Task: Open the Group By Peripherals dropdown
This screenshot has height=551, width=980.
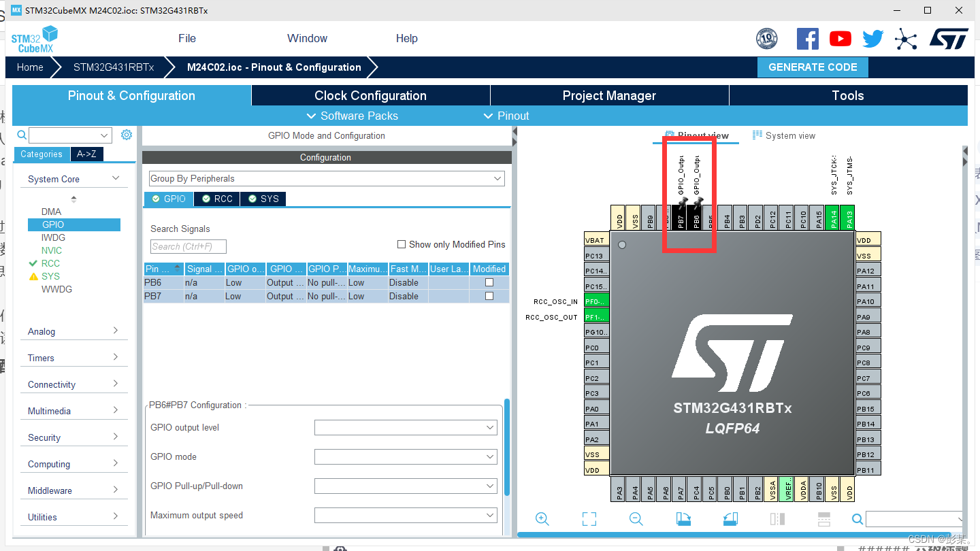Action: tap(327, 178)
